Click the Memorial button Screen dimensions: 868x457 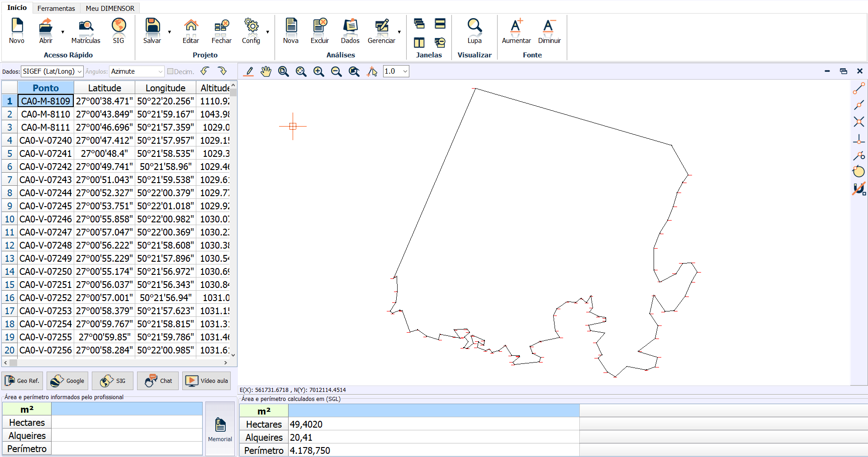coord(220,429)
